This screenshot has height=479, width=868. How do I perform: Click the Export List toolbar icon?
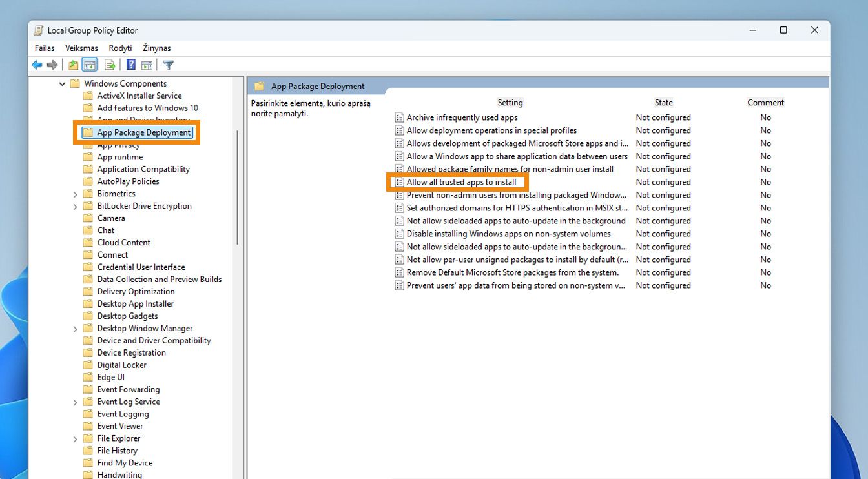(110, 65)
